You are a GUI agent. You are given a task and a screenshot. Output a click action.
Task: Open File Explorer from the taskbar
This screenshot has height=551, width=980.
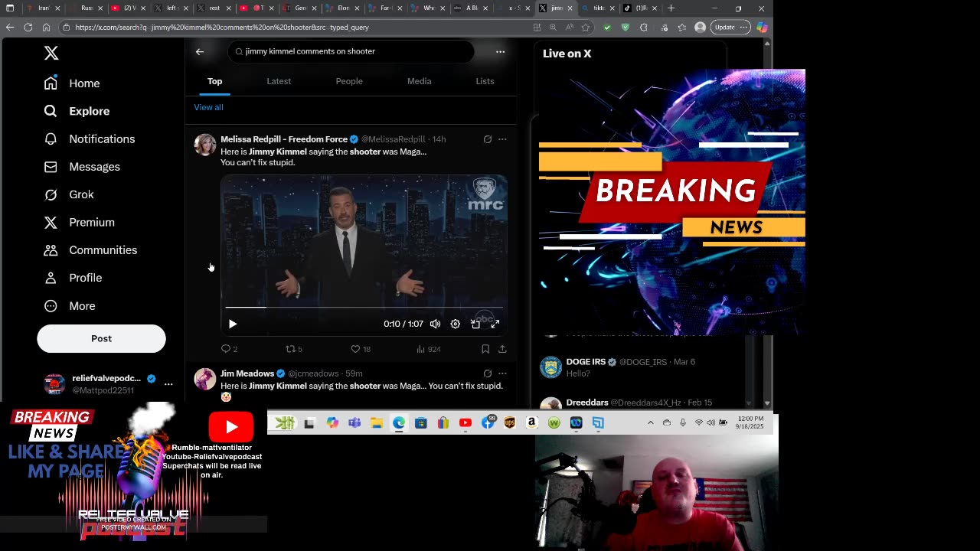377,423
